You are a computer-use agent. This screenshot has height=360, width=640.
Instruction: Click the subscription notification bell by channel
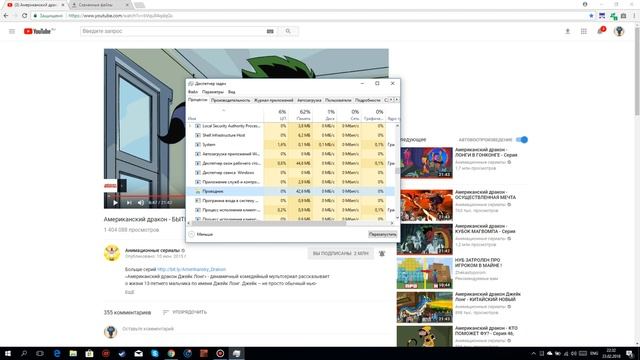[x=382, y=253]
